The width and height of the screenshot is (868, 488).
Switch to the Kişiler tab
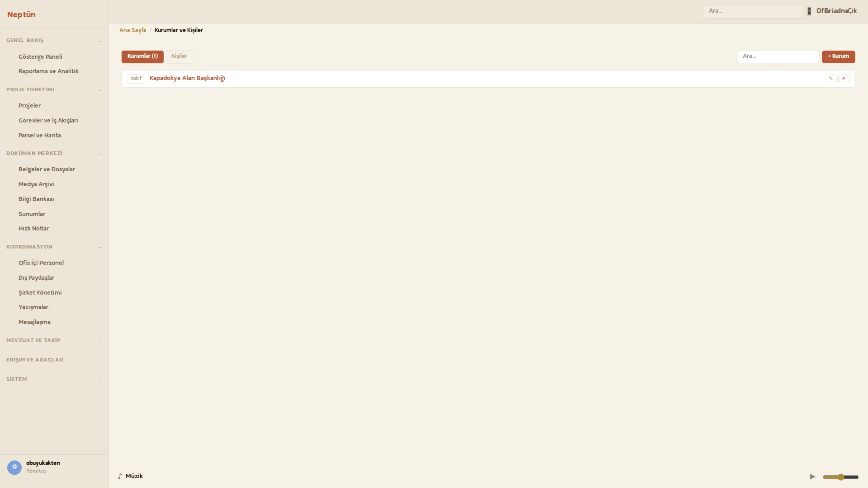click(179, 56)
